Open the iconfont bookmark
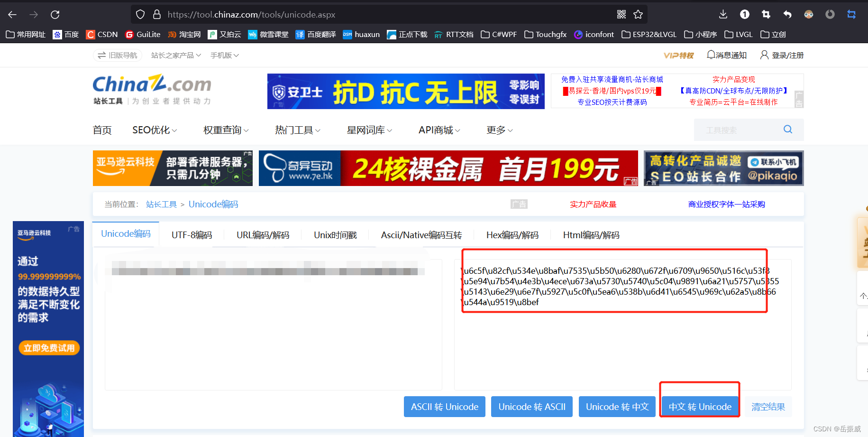This screenshot has width=868, height=437. point(594,34)
